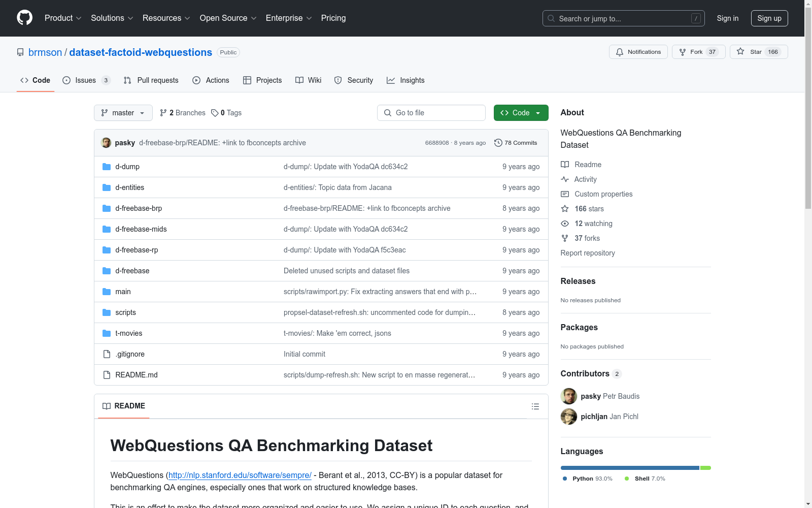This screenshot has height=508, width=812.
Task: Expand the Solutions menu
Action: tap(112, 18)
